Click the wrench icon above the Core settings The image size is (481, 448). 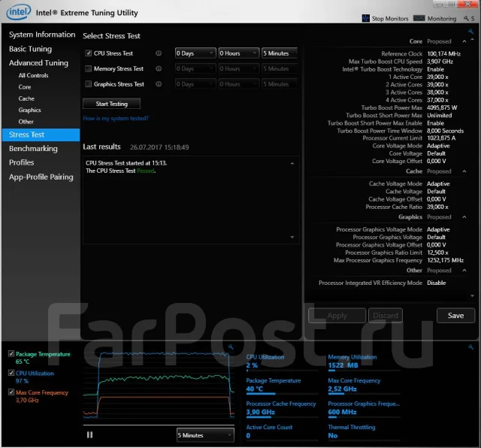(x=471, y=31)
